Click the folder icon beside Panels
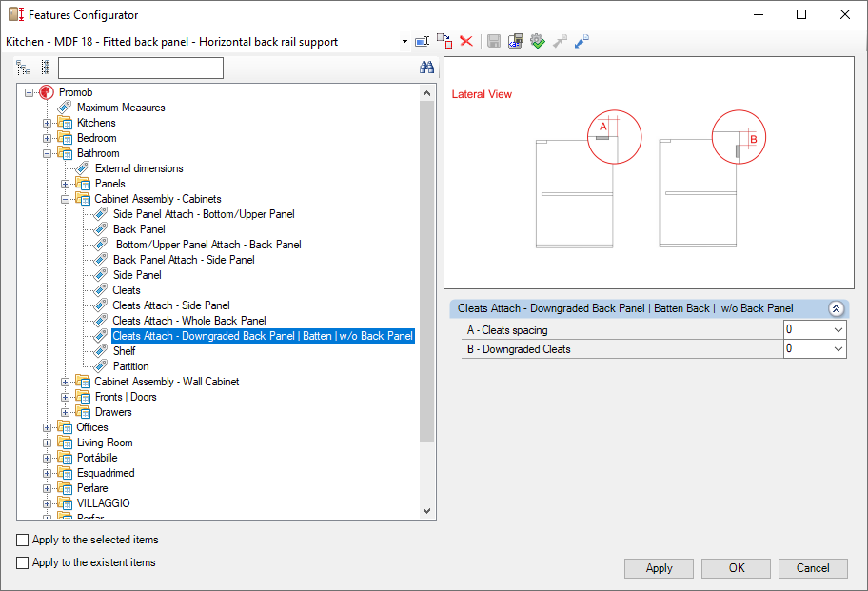 [x=83, y=184]
